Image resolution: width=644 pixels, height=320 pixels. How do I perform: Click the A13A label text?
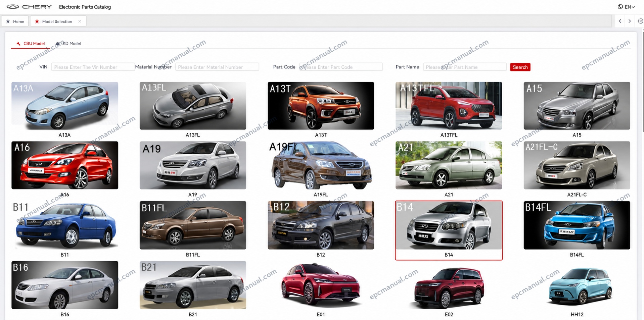64,135
